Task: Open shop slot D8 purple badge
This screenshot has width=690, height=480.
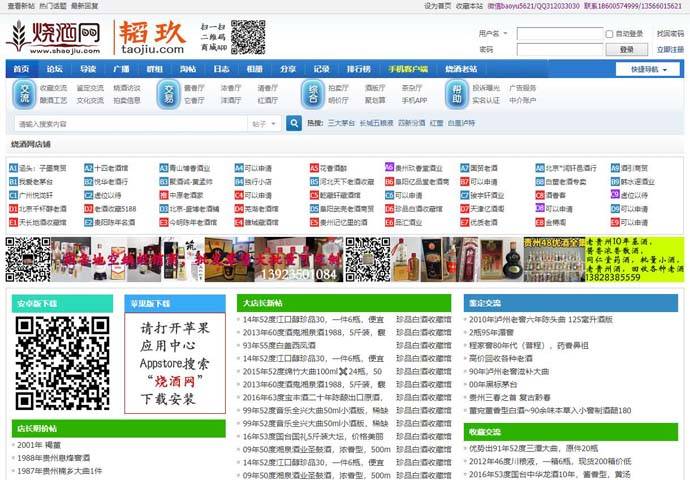Action: point(540,208)
